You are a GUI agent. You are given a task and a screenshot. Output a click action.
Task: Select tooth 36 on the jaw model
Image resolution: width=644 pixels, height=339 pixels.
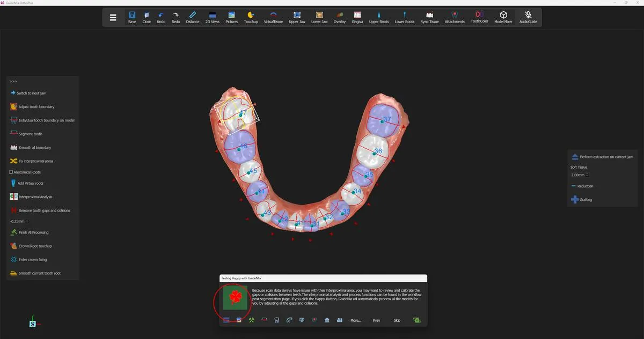373,151
